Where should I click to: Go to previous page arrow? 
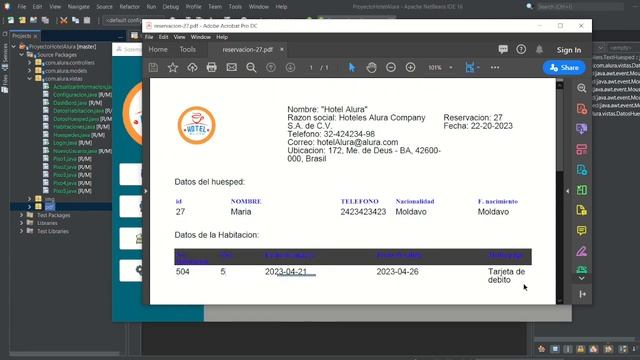[x=271, y=67]
